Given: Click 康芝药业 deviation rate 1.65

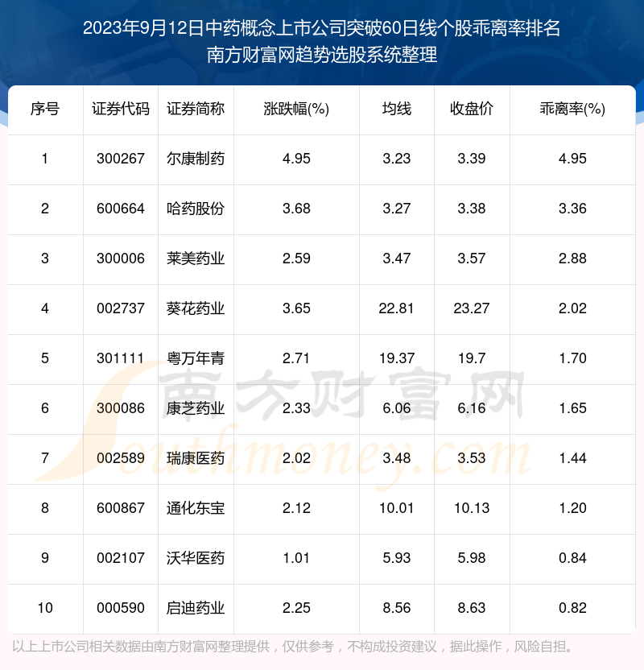Looking at the screenshot, I should (572, 408).
